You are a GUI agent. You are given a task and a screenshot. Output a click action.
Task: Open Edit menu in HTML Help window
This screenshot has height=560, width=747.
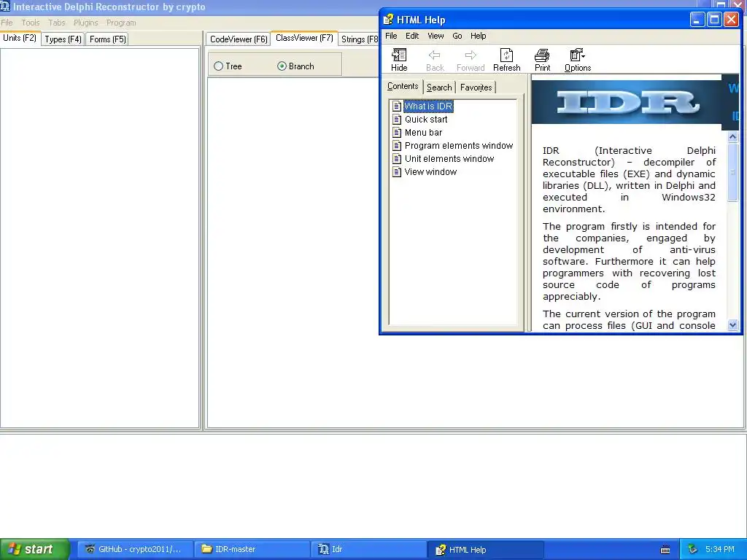pos(412,36)
